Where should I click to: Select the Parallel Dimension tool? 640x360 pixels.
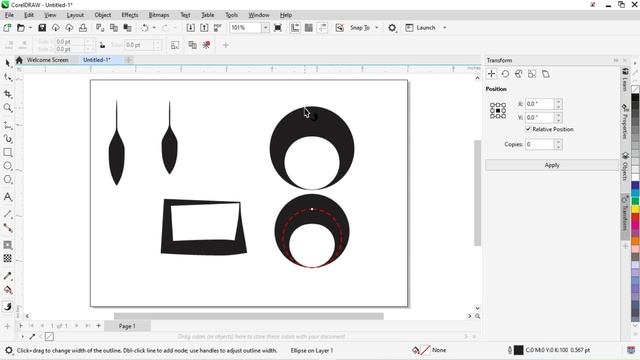[x=7, y=214]
